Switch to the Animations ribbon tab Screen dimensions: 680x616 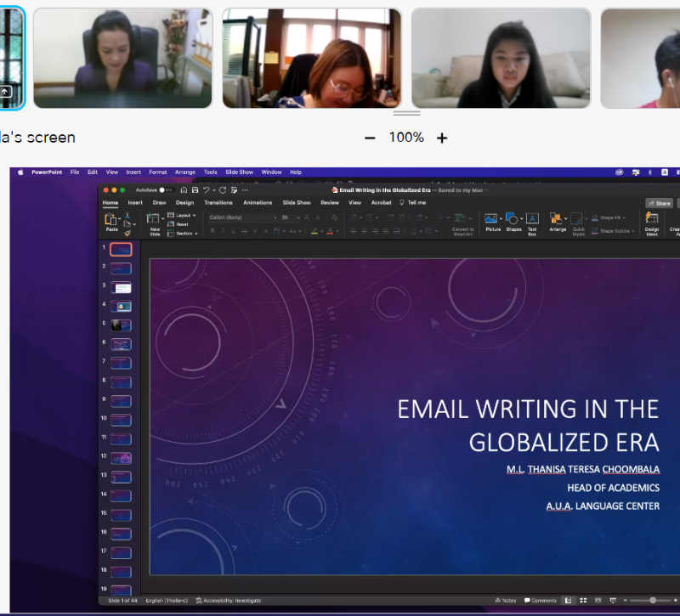[x=258, y=202]
